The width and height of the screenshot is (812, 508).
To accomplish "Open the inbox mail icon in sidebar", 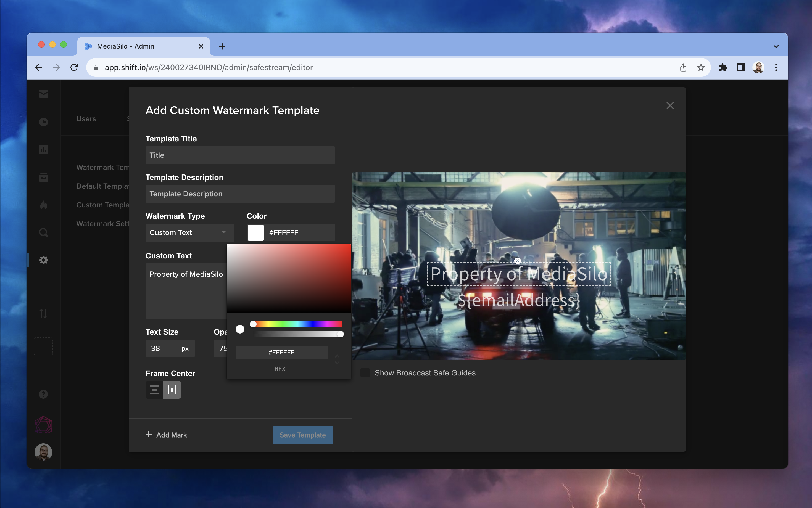I will pyautogui.click(x=43, y=94).
